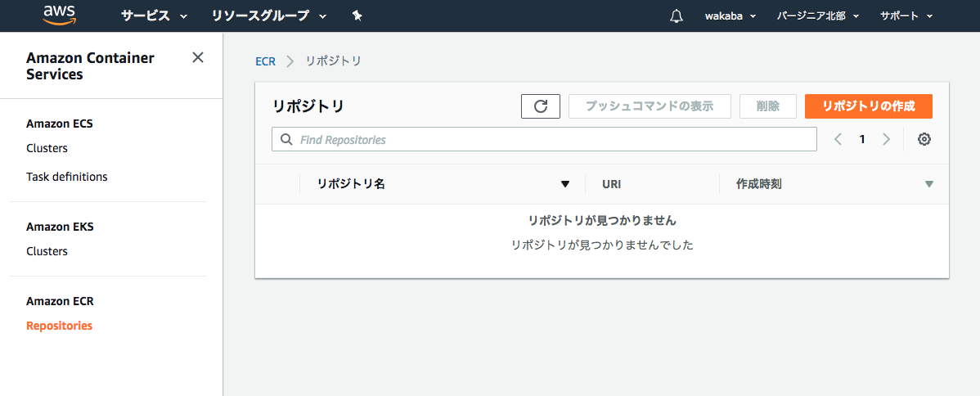Open the wakaba account dropdown
This screenshot has height=396, width=980.
click(x=730, y=16)
